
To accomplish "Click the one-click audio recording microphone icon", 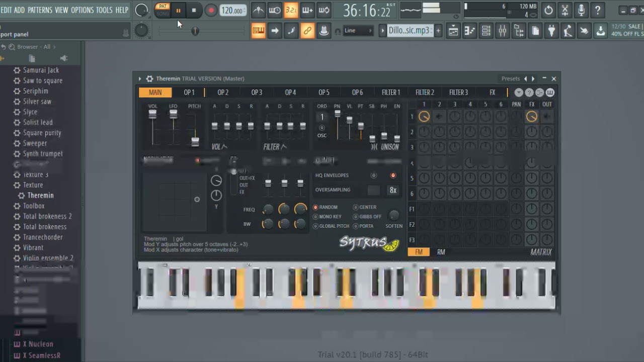I will tap(581, 10).
